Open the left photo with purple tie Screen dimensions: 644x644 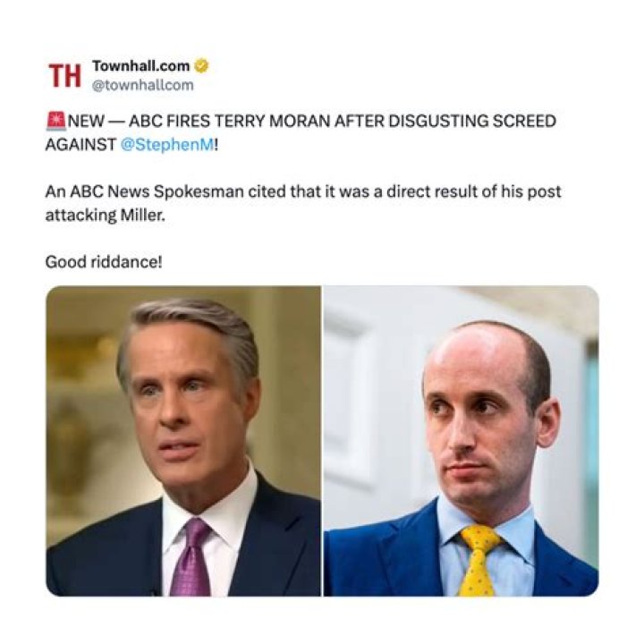[183, 441]
